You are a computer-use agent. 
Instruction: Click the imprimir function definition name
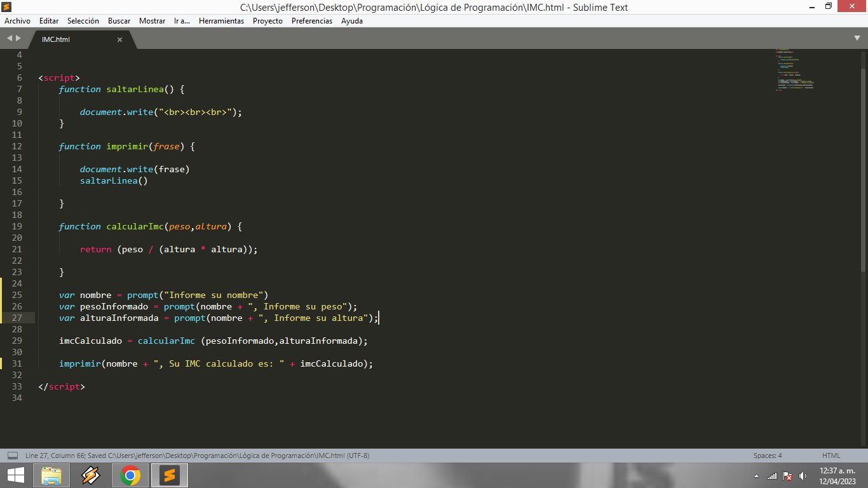click(x=127, y=146)
